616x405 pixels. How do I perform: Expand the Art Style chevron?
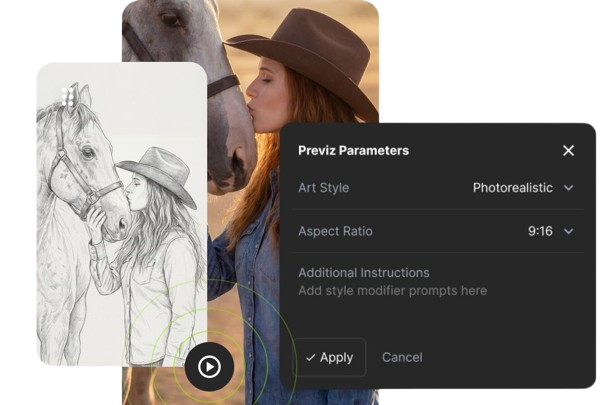[x=569, y=188]
